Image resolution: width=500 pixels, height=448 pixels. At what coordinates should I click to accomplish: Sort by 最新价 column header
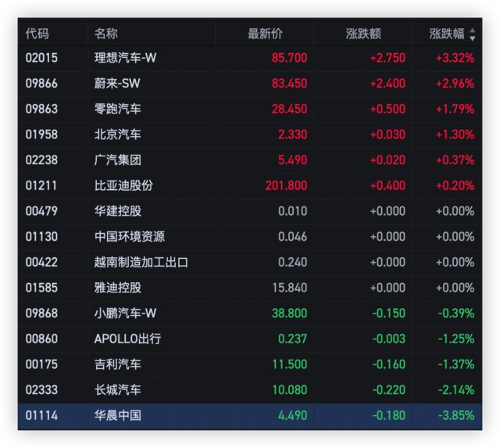(x=266, y=34)
